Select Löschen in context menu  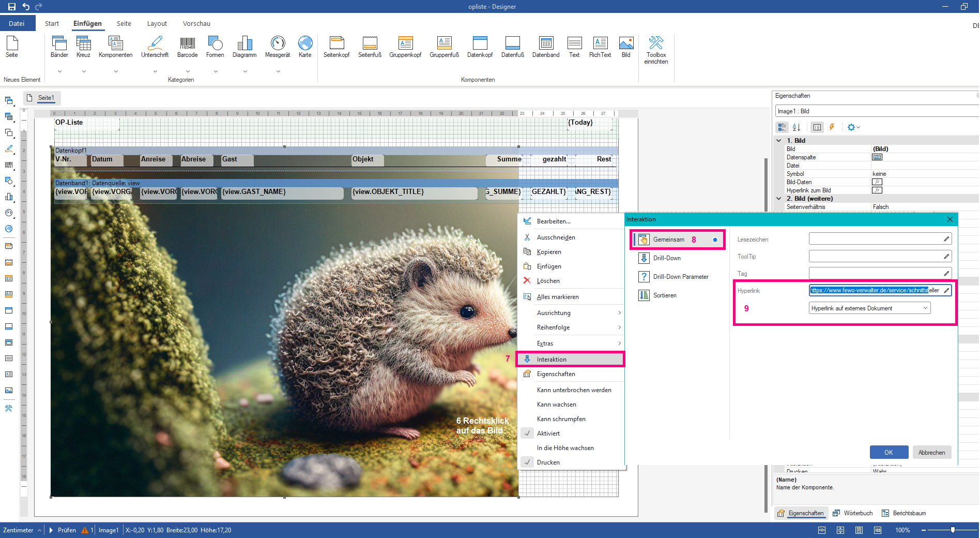pyautogui.click(x=571, y=281)
